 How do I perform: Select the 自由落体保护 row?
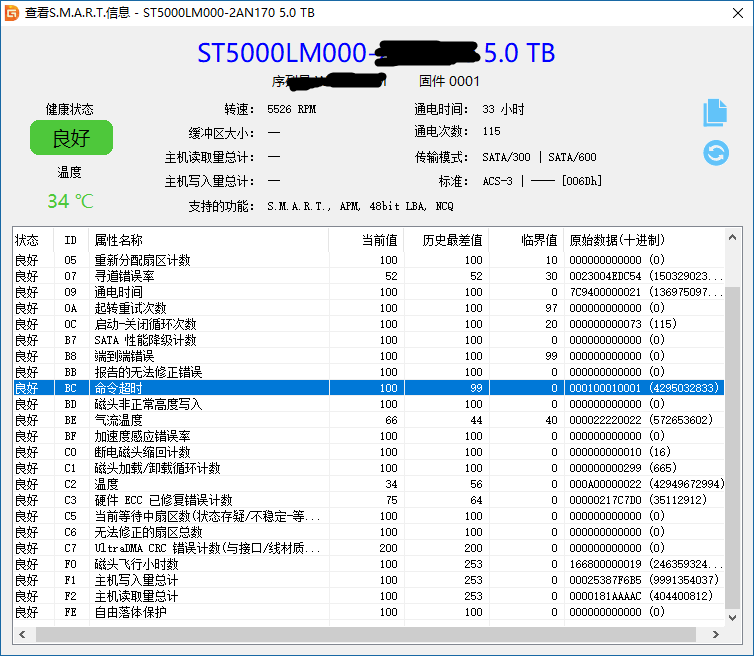click(x=369, y=612)
